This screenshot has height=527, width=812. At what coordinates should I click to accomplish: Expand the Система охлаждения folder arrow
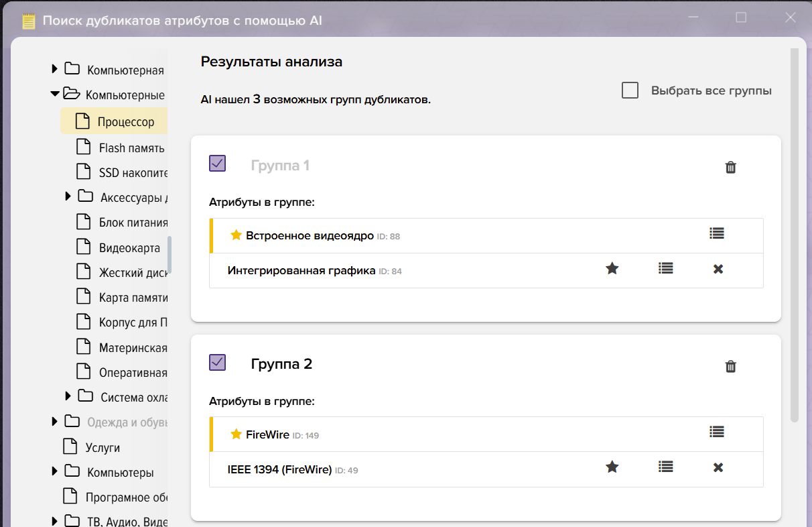[x=68, y=396]
